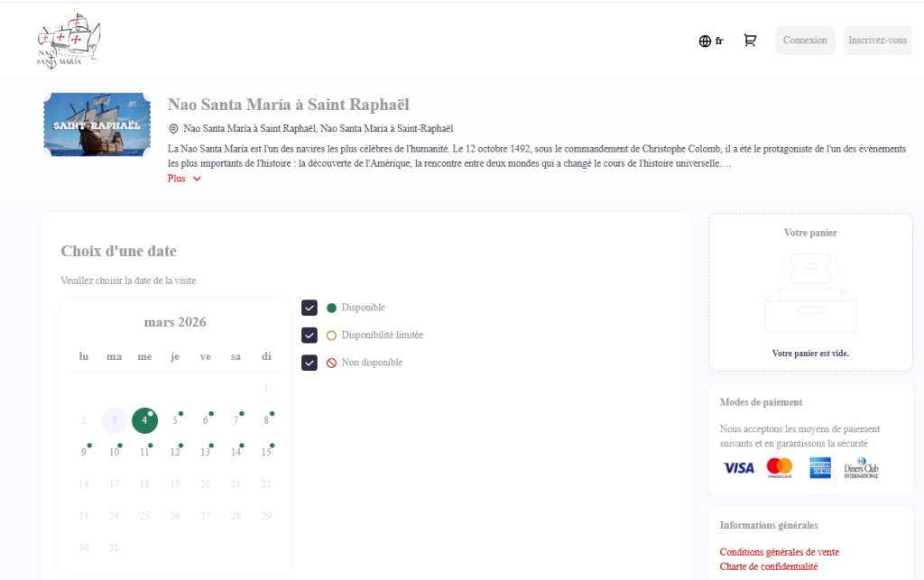Image resolution: width=924 pixels, height=580 pixels.
Task: Click the location pin icon near address
Action: tap(173, 129)
